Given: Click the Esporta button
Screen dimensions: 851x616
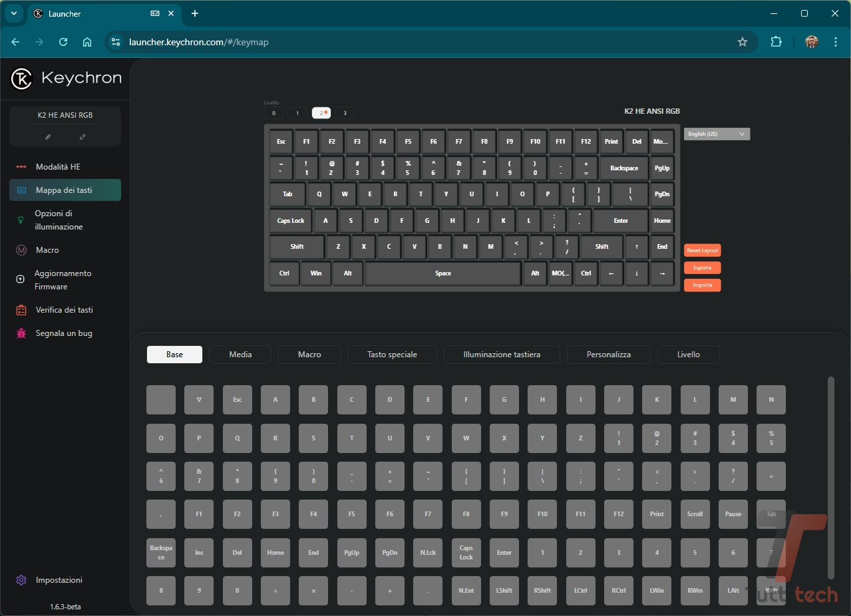Looking at the screenshot, I should [x=702, y=267].
